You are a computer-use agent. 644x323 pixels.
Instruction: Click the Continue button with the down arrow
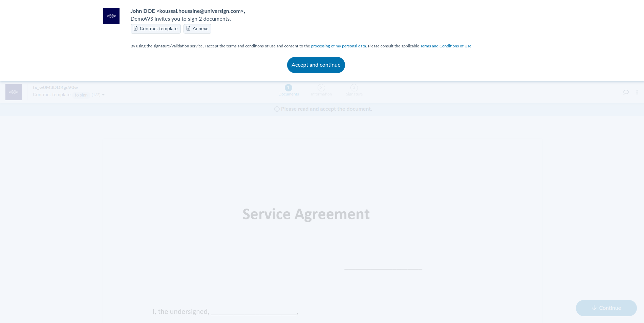pos(606,308)
